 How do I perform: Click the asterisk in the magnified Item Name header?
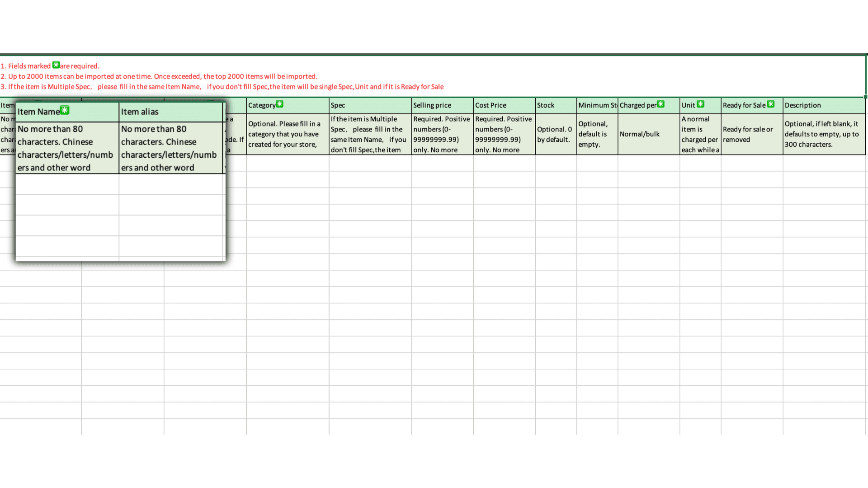pyautogui.click(x=65, y=110)
